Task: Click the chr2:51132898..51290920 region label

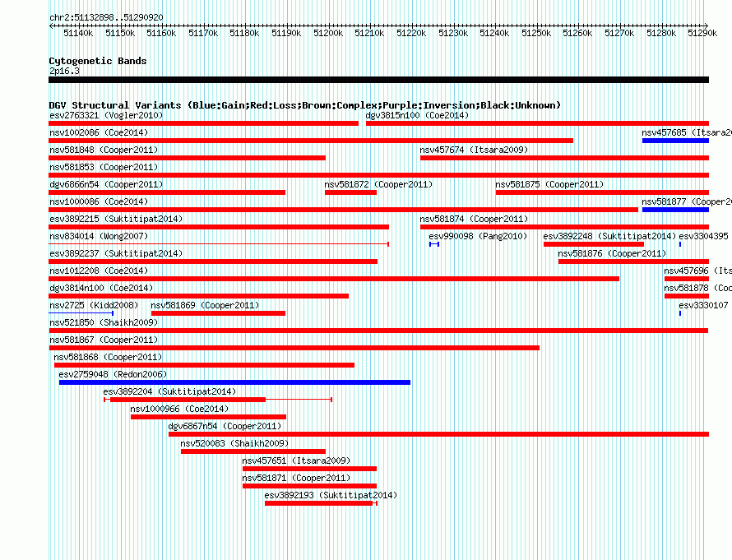Action: [x=106, y=17]
